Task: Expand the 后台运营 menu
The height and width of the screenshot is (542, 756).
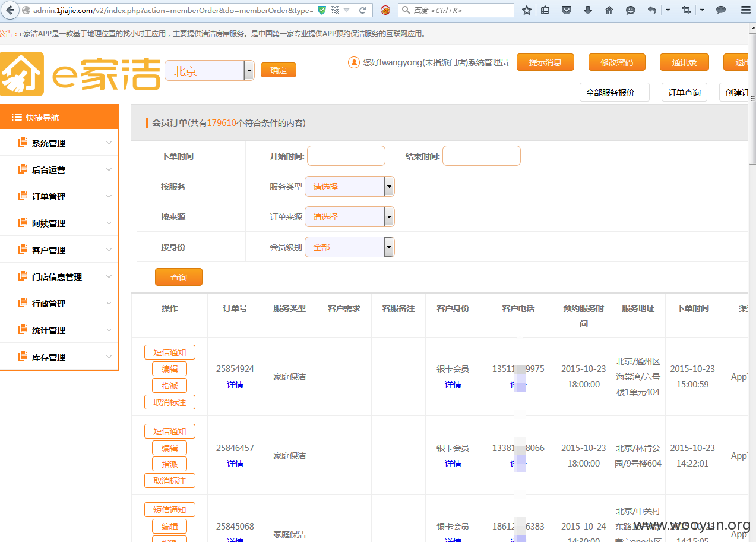Action: (x=59, y=169)
